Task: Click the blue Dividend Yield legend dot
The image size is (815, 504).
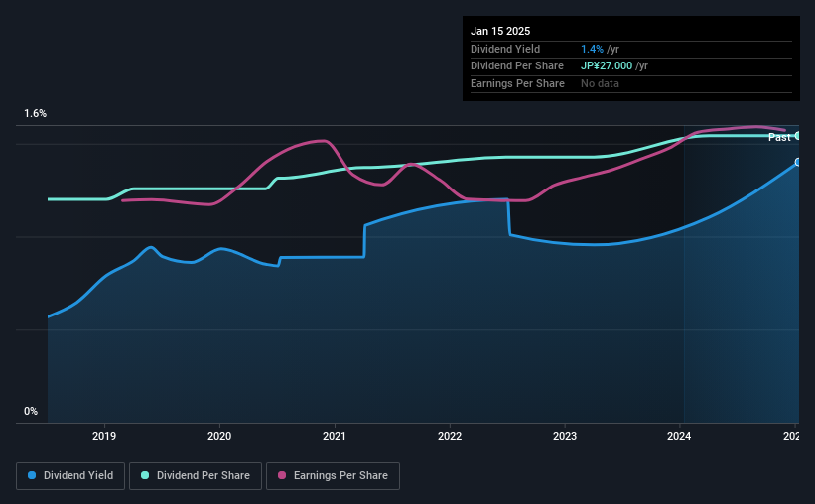Action: coord(32,475)
